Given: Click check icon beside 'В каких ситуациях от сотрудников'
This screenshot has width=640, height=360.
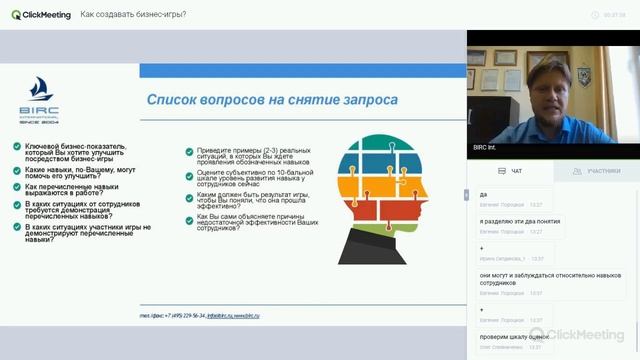Looking at the screenshot, I should point(17,205).
